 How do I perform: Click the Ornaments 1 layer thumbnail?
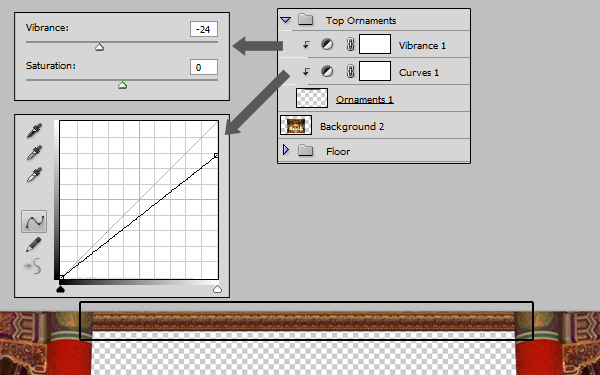(x=312, y=98)
